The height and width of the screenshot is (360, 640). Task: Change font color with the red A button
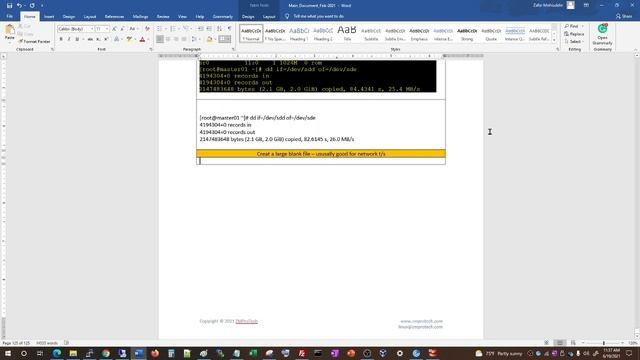tap(142, 39)
